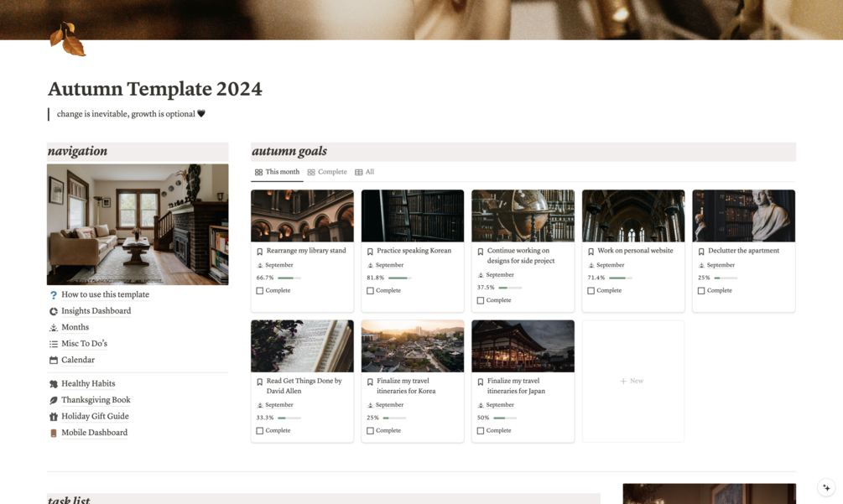Open the Months page link

coord(75,327)
